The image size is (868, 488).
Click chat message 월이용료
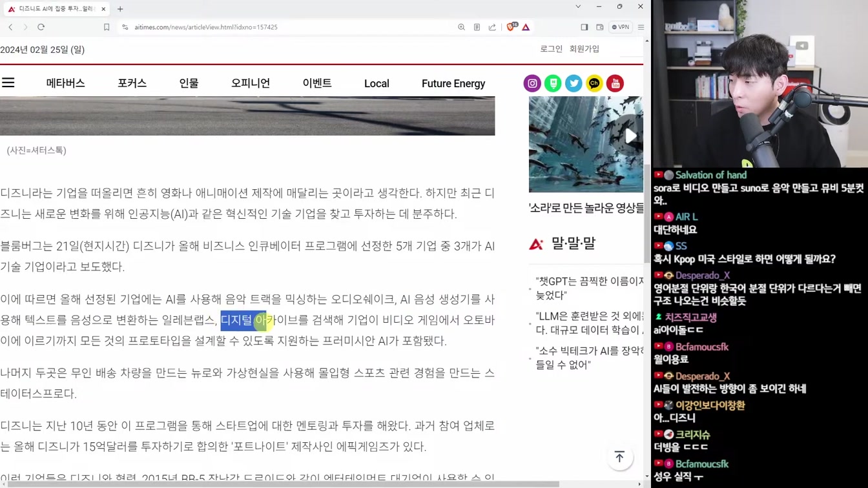coord(670,360)
